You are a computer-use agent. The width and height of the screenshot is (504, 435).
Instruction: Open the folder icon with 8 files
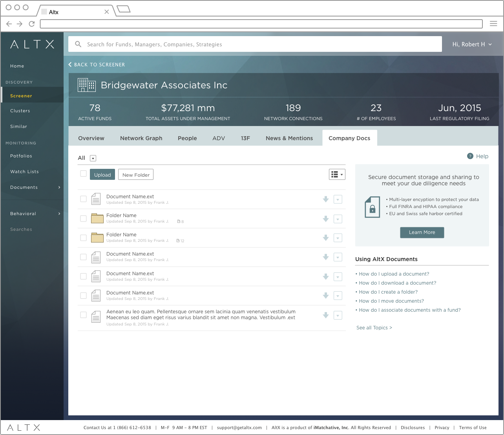point(97,218)
